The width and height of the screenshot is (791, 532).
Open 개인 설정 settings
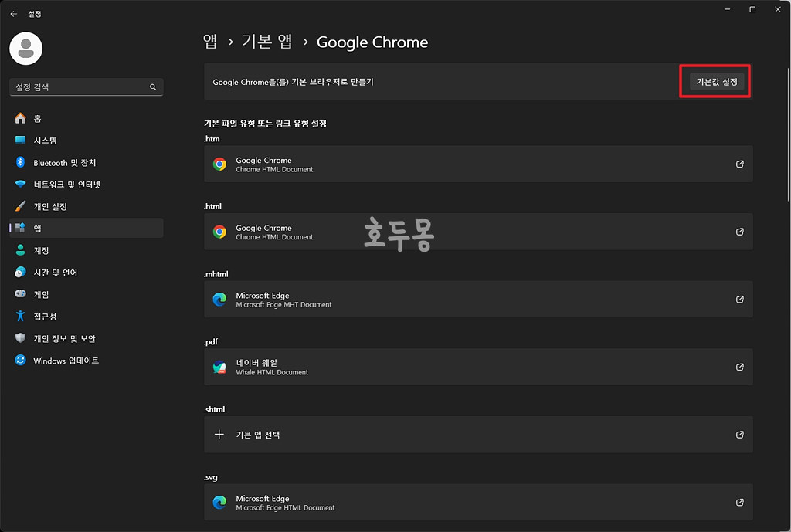87,206
